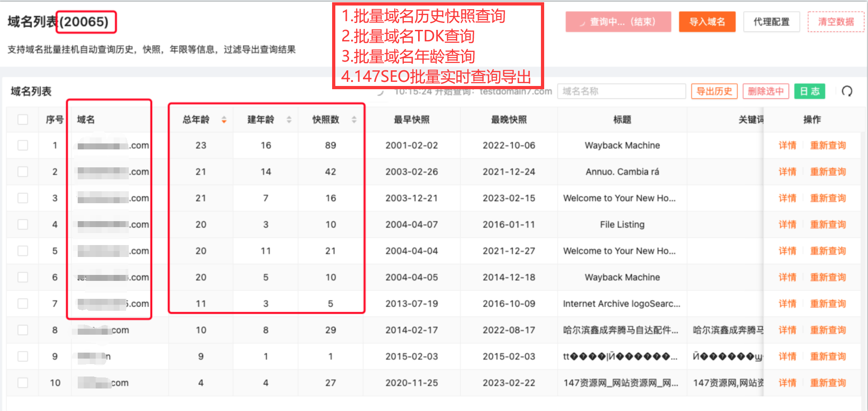Click title 'Internet Archive logoSearc...'
This screenshot has height=411, width=868.
click(621, 303)
